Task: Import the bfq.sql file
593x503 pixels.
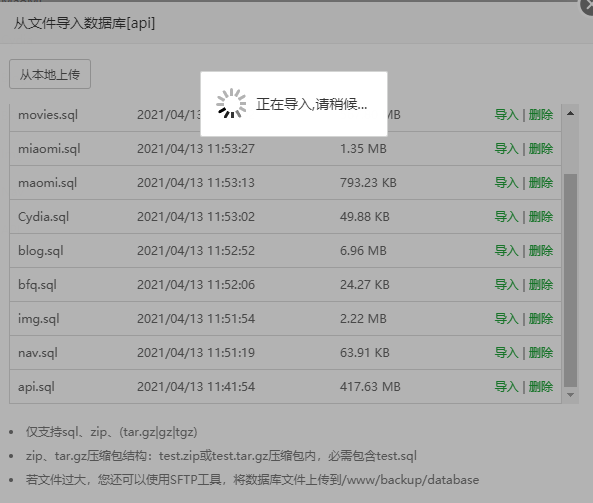Action: (x=506, y=285)
